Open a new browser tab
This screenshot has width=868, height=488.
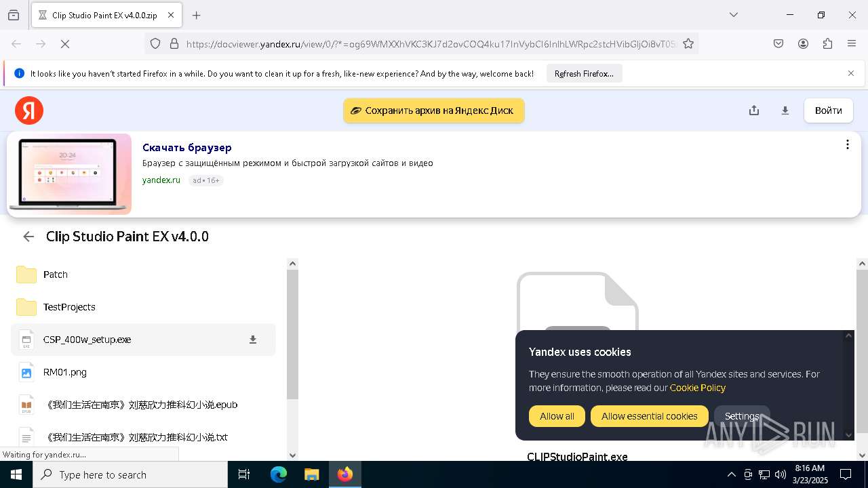[197, 15]
